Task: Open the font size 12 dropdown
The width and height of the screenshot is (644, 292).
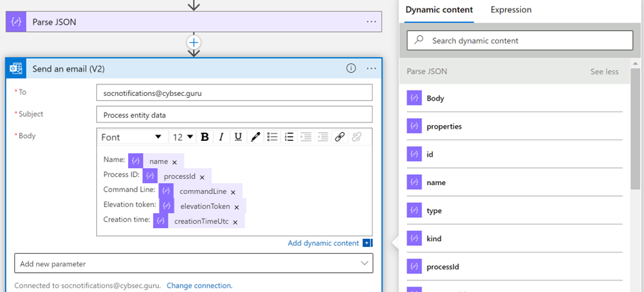Action: tap(183, 137)
